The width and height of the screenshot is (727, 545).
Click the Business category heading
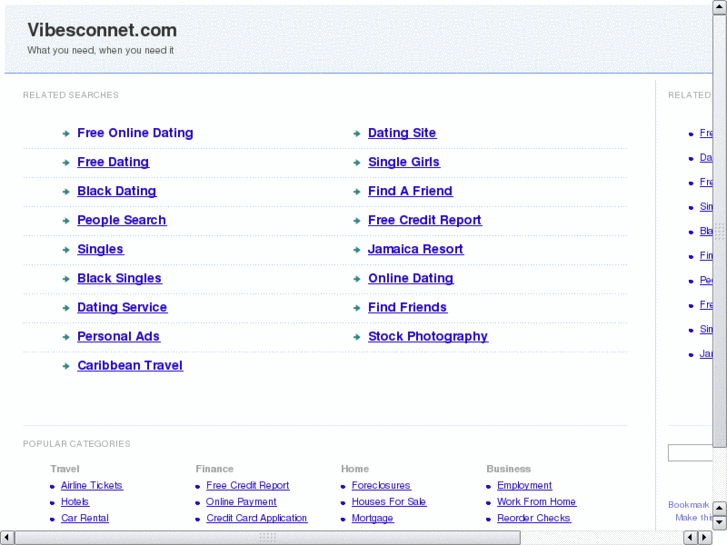[x=509, y=469]
